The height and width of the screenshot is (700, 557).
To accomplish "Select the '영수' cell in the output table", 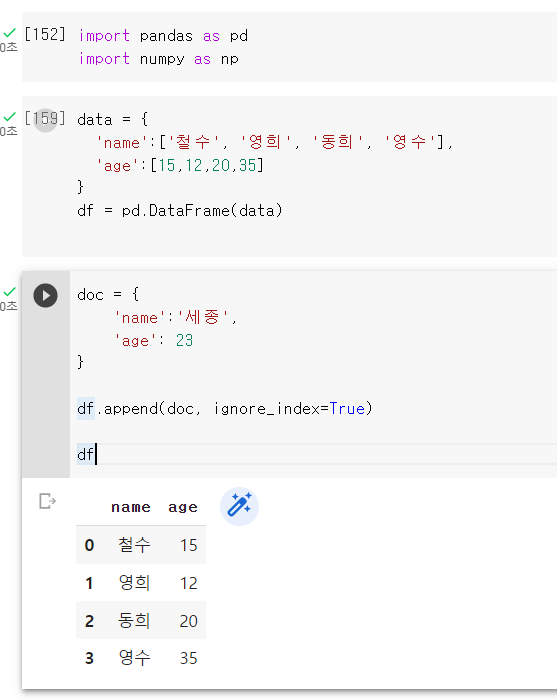I will [x=134, y=658].
